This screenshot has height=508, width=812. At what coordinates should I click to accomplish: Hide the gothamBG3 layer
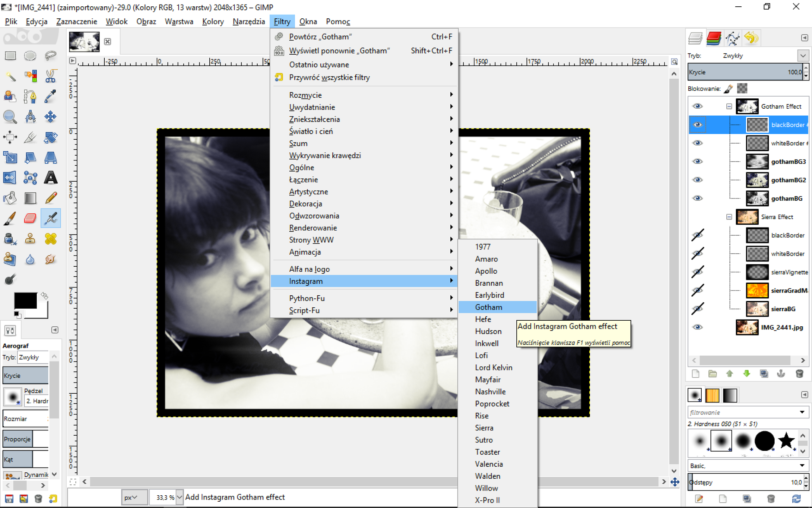(x=697, y=161)
